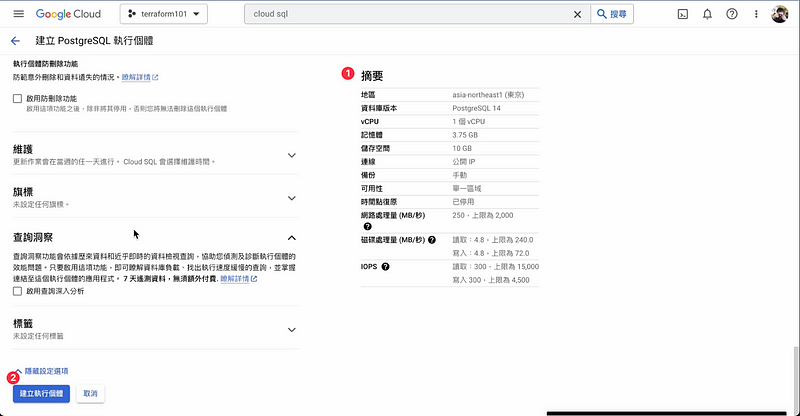Select the 1 個 vCPU value
Image resolution: width=800 pixels, height=416 pixels.
click(468, 121)
